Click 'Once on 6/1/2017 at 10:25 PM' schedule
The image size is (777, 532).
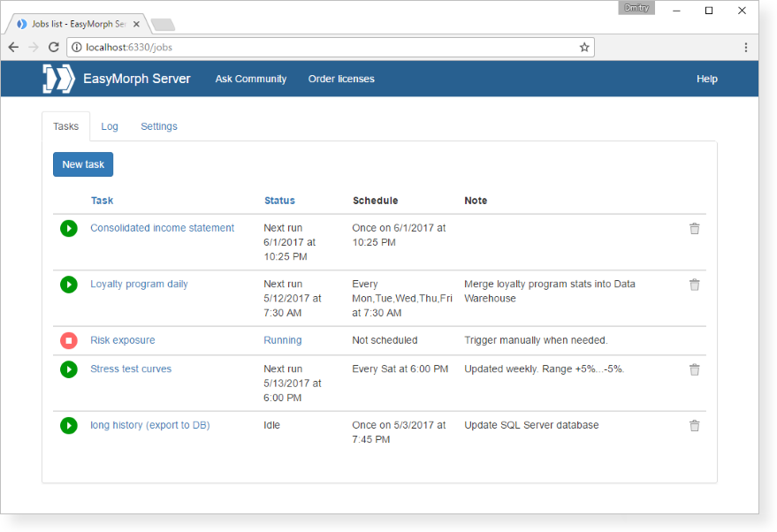399,235
